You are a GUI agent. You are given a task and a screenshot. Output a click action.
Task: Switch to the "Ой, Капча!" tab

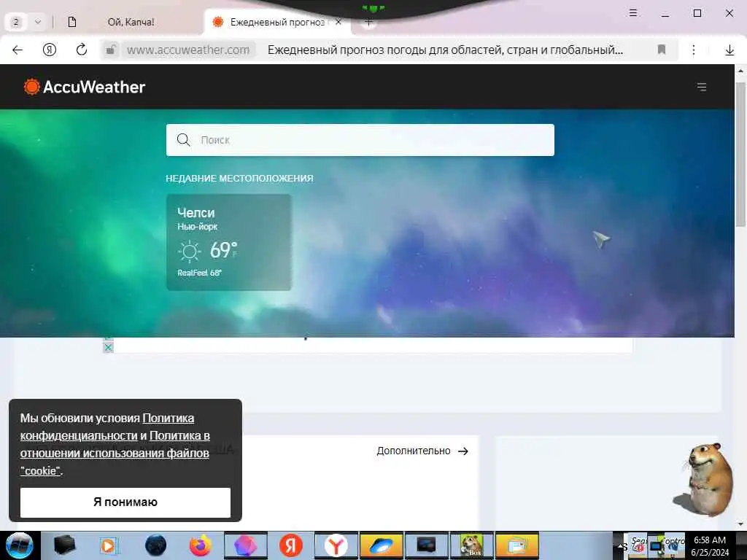coord(131,22)
